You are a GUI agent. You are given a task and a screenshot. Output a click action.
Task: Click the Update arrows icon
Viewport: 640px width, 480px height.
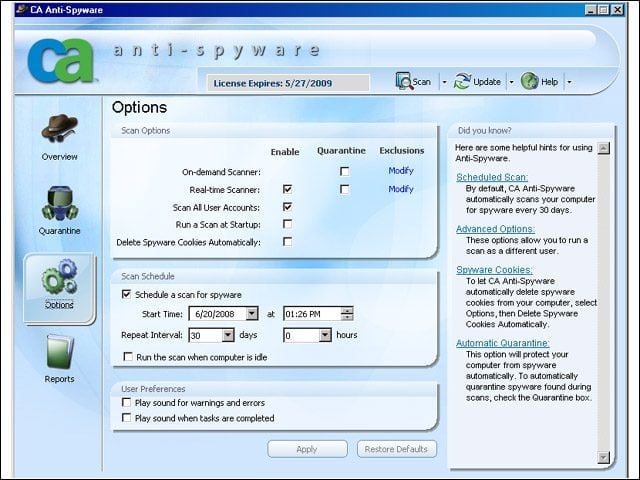[462, 81]
